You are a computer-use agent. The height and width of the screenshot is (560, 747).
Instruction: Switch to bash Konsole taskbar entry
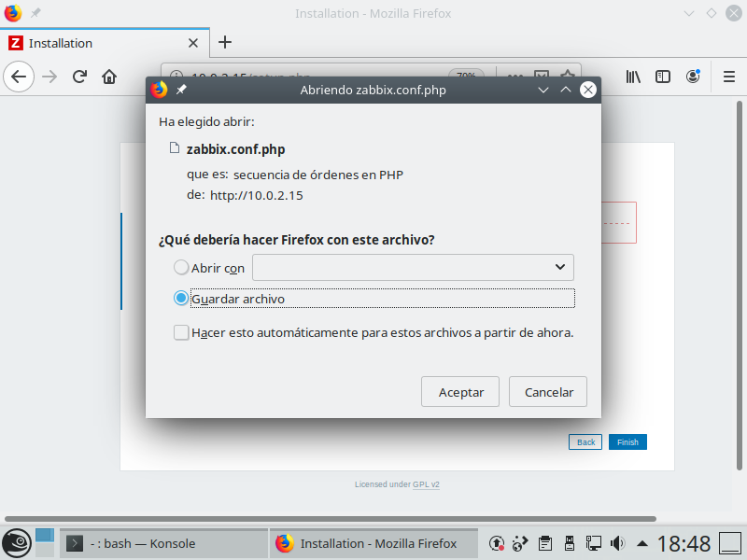click(x=163, y=543)
